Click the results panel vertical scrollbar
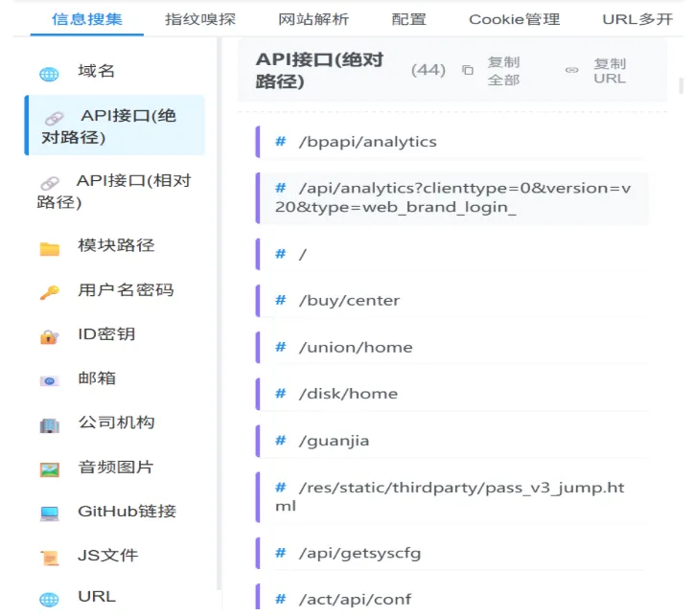This screenshot has height=616, width=695. tap(681, 85)
